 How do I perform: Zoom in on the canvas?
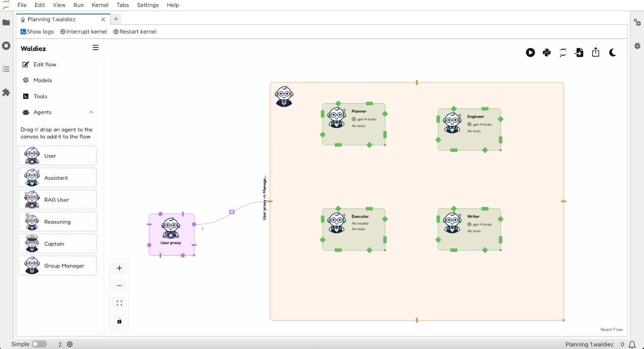coord(119,268)
